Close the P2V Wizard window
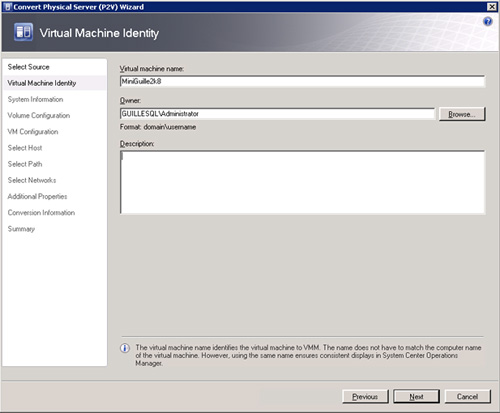The width and height of the screenshot is (500, 413). (x=492, y=7)
